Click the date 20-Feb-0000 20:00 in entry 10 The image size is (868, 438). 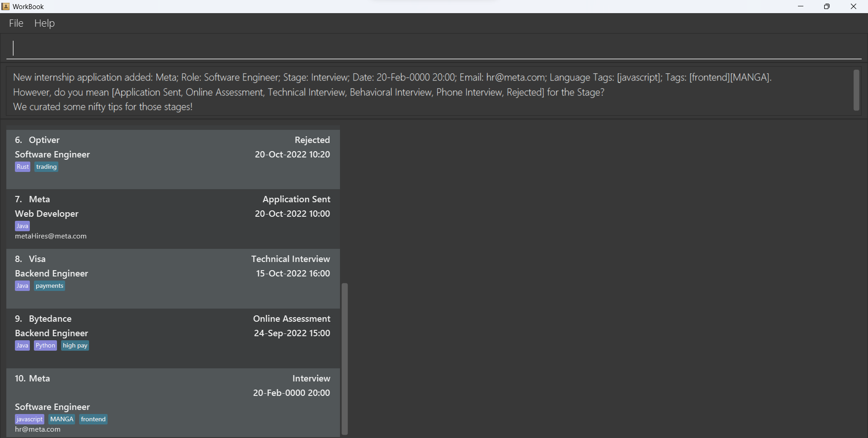pyautogui.click(x=292, y=393)
